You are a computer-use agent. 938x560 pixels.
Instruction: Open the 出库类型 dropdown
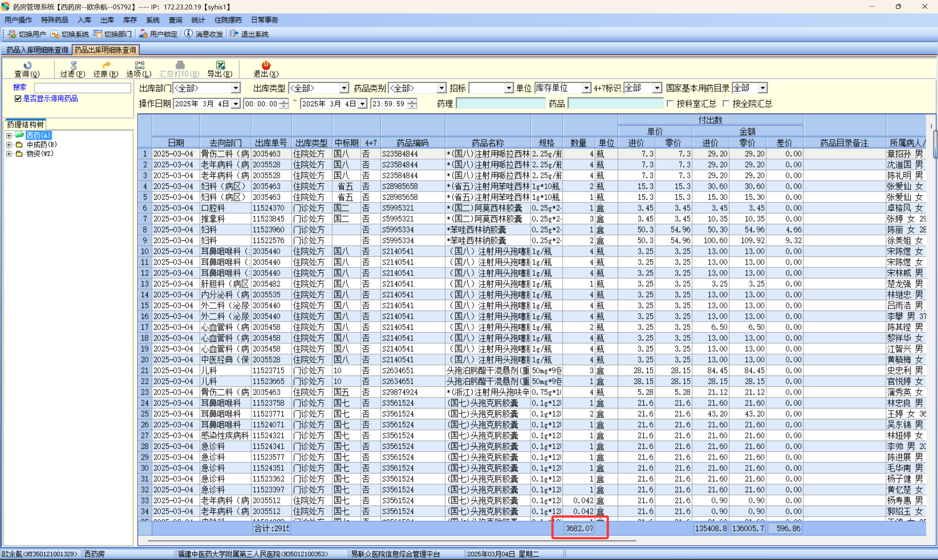(344, 88)
